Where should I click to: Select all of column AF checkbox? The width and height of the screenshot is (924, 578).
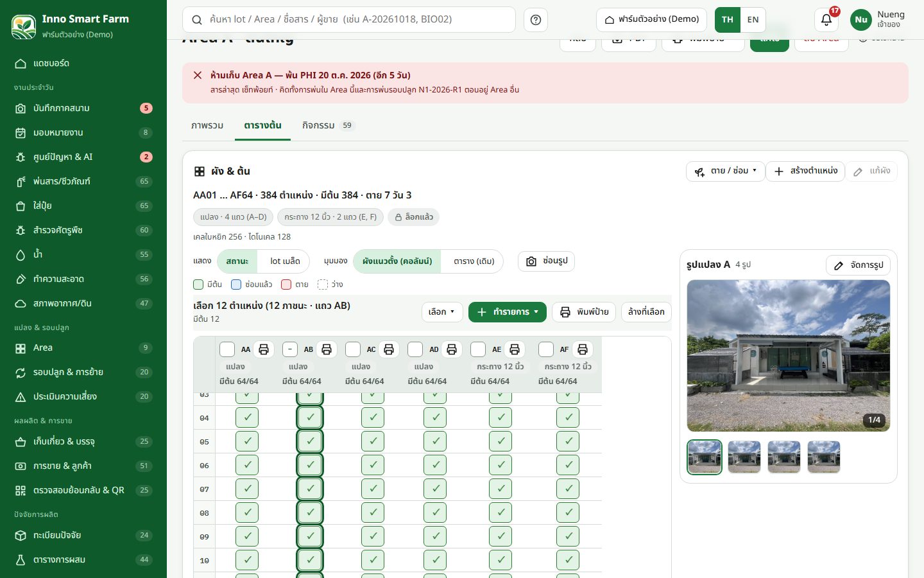546,349
